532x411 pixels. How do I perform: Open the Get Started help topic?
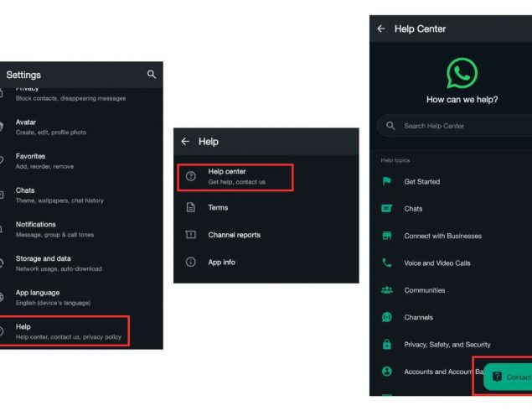(x=451, y=181)
